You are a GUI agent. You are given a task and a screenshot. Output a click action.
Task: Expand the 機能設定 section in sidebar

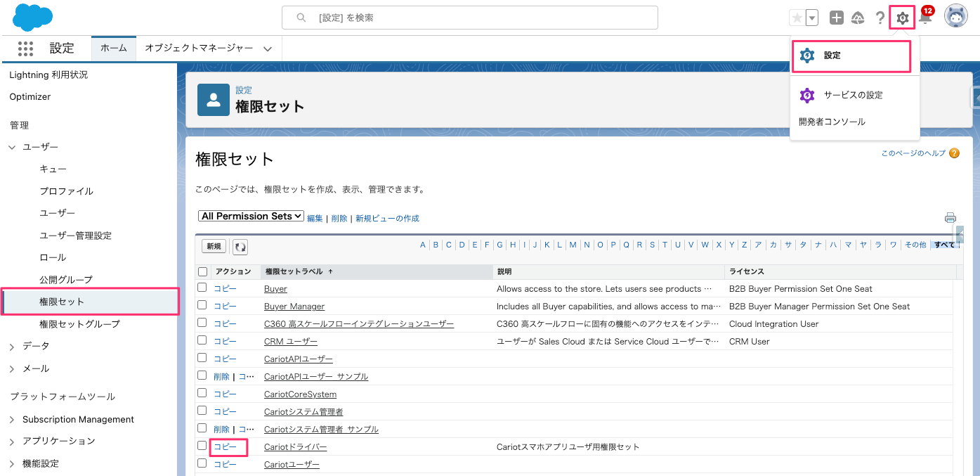(x=12, y=464)
